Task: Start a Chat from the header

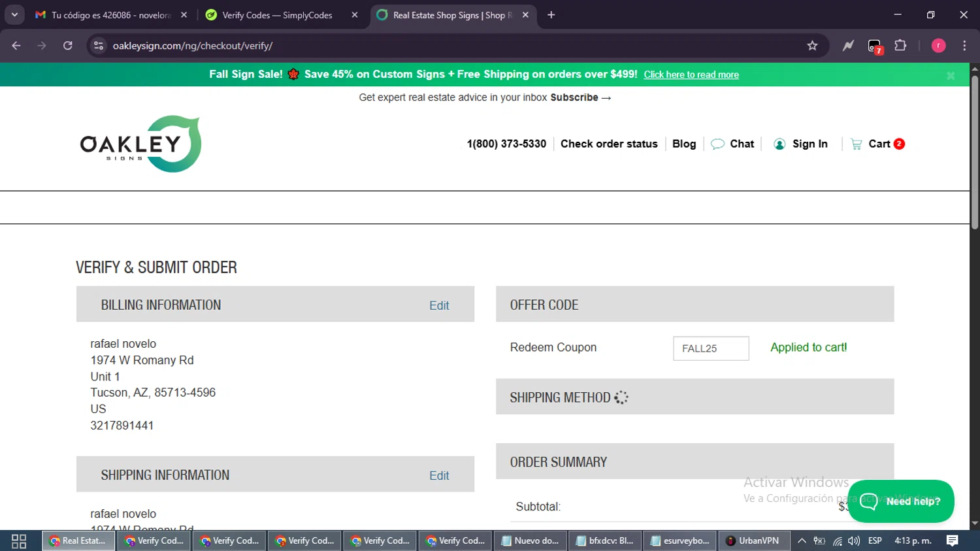Action: point(732,144)
